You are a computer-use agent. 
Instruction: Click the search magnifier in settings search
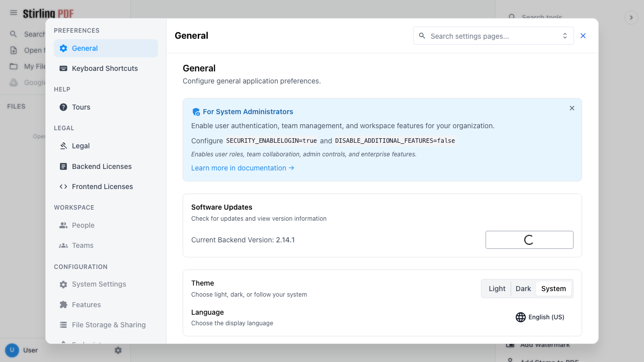click(422, 36)
